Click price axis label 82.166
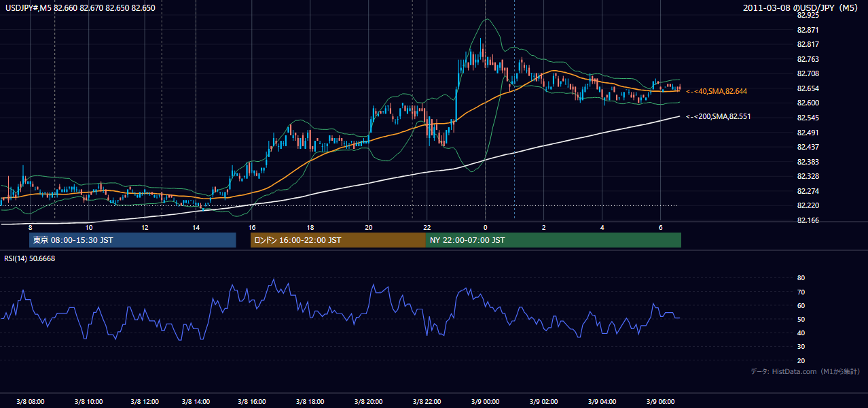Image resolution: width=868 pixels, height=408 pixels. pos(808,220)
